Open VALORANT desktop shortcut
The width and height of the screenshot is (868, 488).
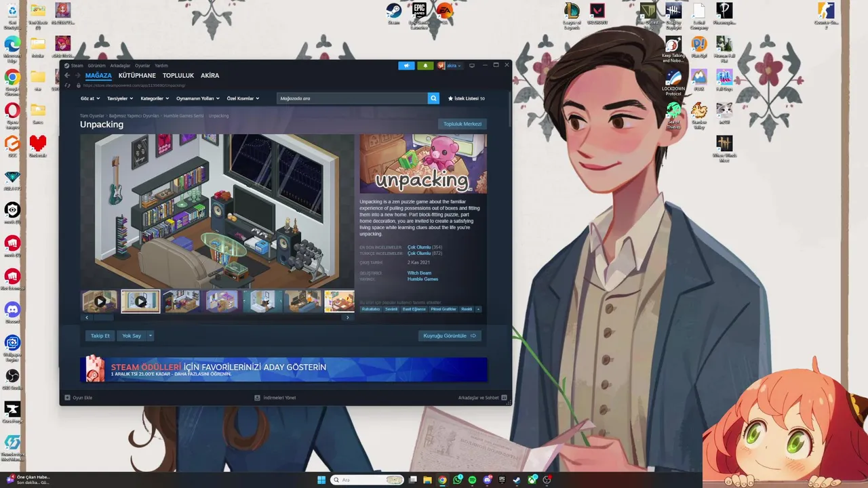[x=597, y=13]
